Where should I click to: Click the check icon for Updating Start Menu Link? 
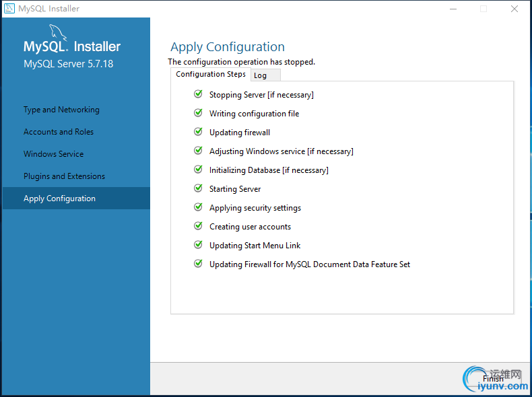coord(198,245)
